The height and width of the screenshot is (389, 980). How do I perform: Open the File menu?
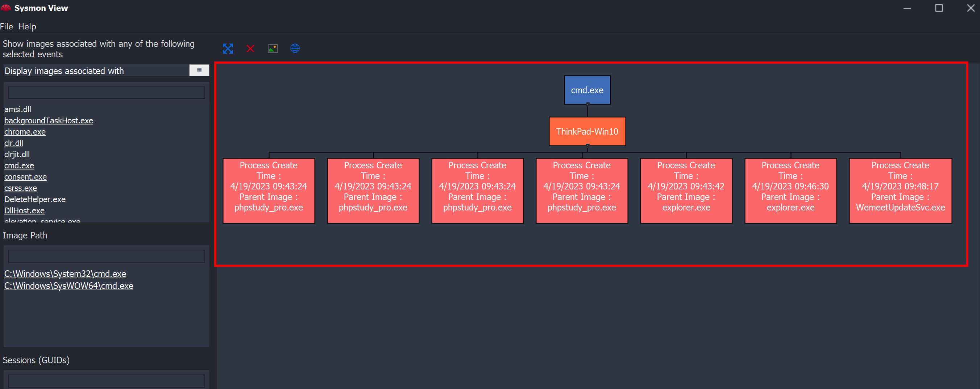pyautogui.click(x=7, y=26)
